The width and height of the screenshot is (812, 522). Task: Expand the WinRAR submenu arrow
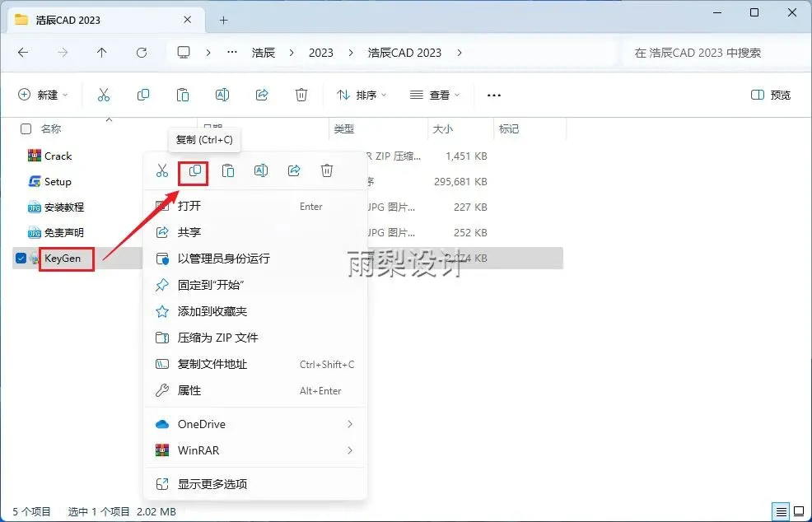point(350,450)
